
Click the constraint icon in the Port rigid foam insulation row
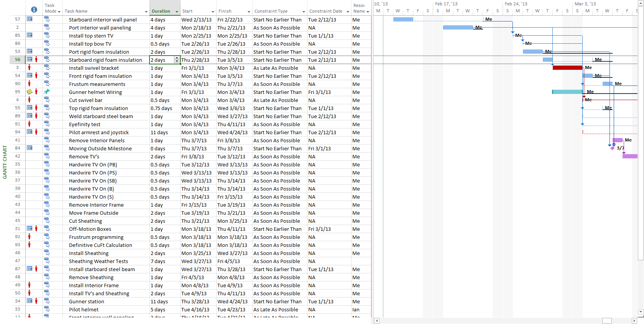30,51
